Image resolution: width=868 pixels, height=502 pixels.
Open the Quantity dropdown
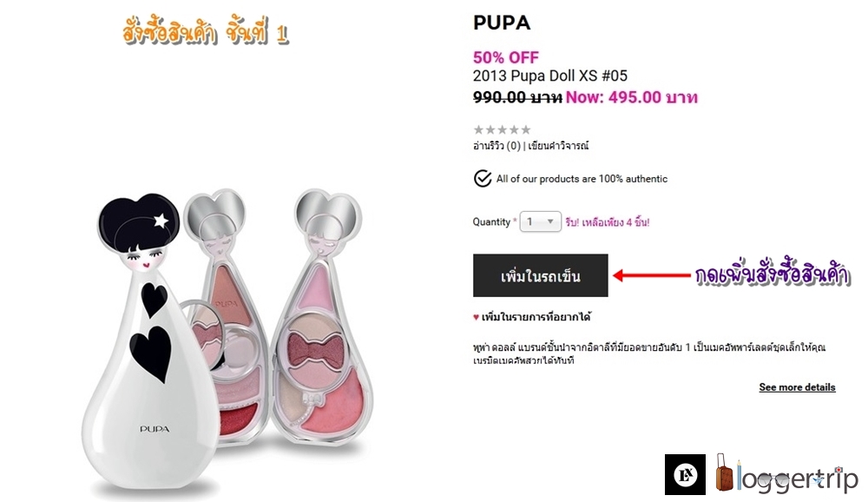point(540,221)
